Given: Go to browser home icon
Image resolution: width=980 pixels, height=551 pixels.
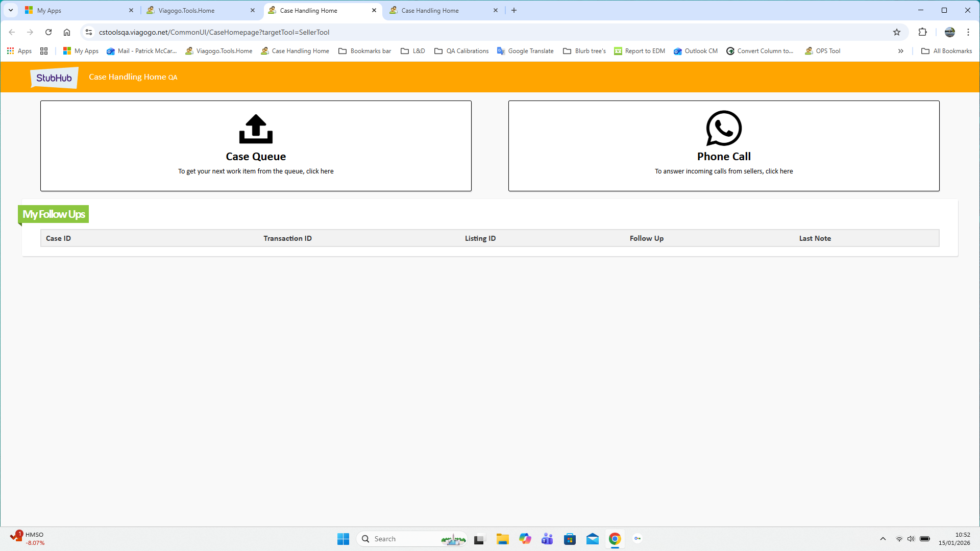Looking at the screenshot, I should pos(67,32).
